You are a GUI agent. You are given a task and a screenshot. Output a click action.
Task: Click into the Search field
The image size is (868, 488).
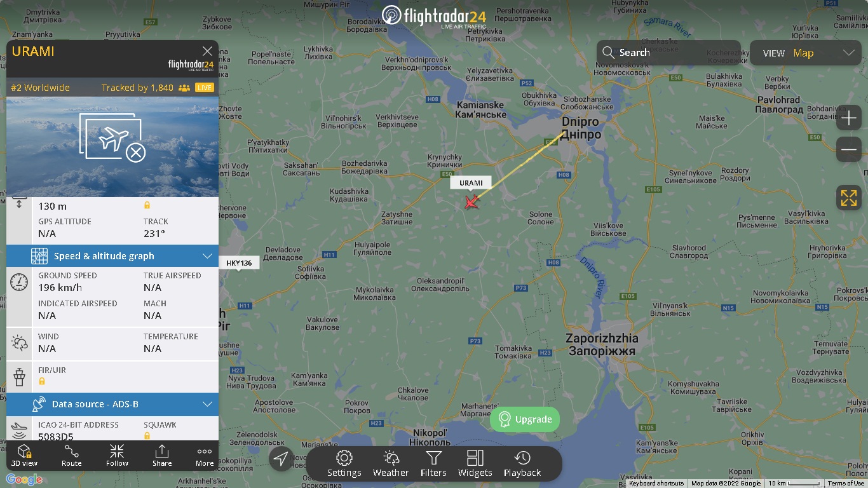click(x=668, y=53)
